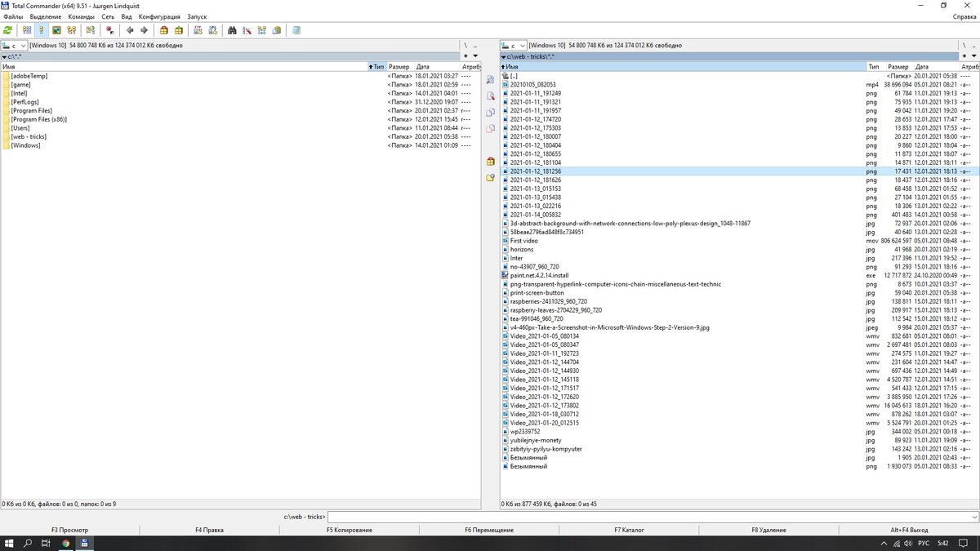
Task: Open the left panel drive dropdown
Action: tap(15, 46)
